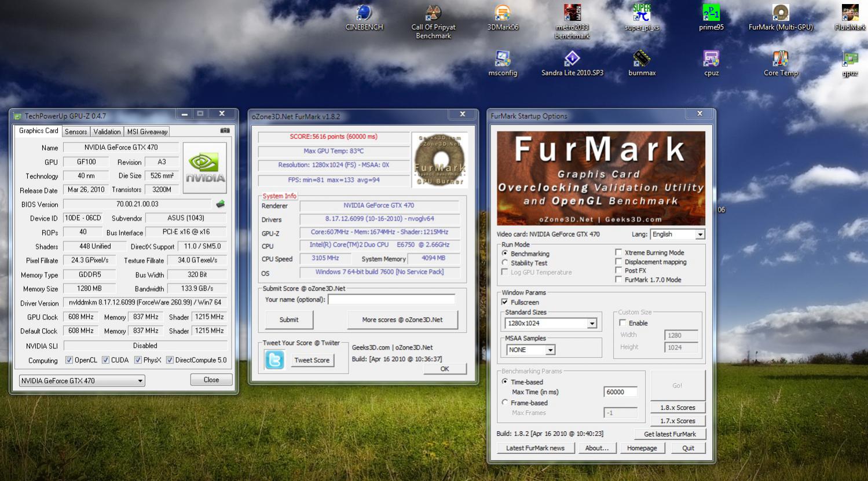
Task: Expand the Standard Sizes 1280x1024 dropdown
Action: (551, 324)
